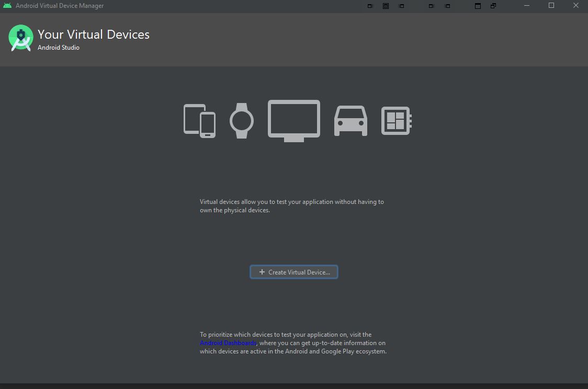588x389 pixels.
Task: Click the "Android Studio" subtitle under heading
Action: point(59,48)
